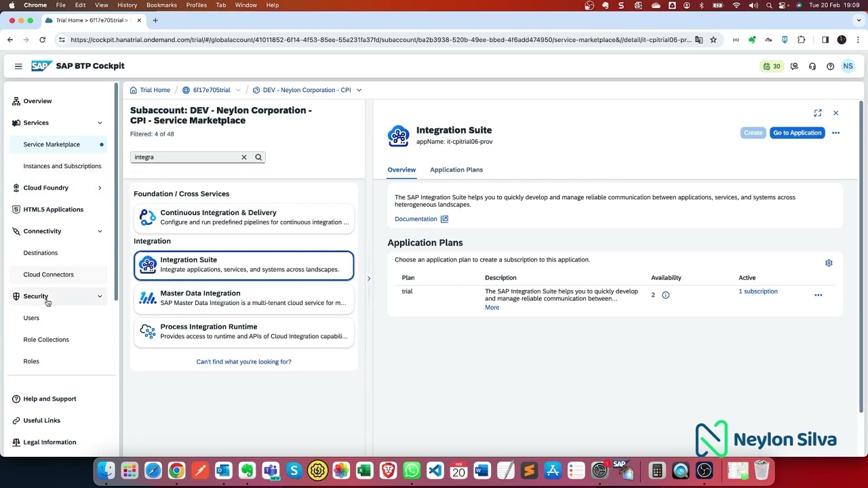The image size is (868, 488).
Task: Open the Profiles menu in menu bar
Action: 197,5
